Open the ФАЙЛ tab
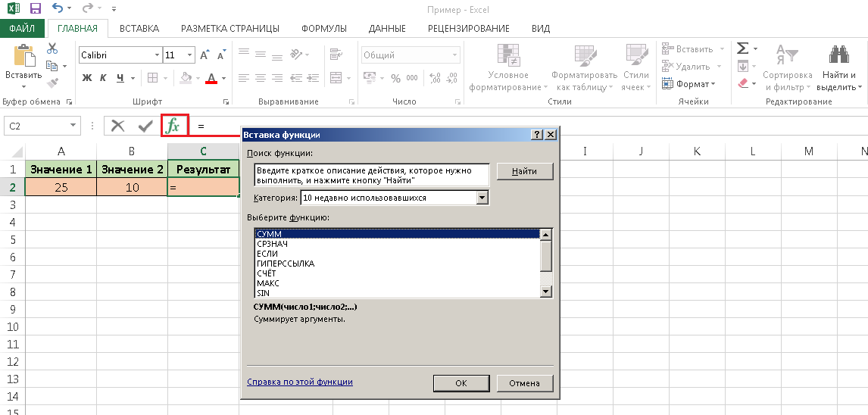 22,29
